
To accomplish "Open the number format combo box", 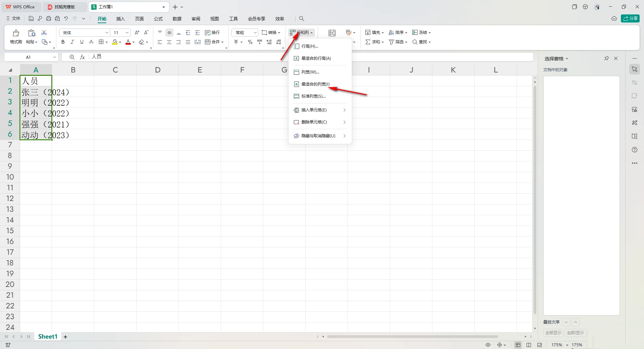I will coord(245,33).
